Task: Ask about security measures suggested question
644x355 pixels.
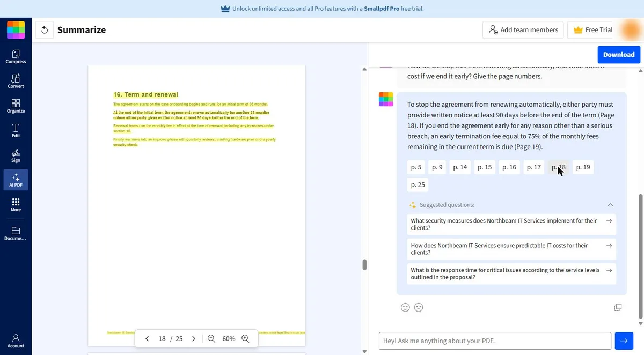Action: coord(511,224)
